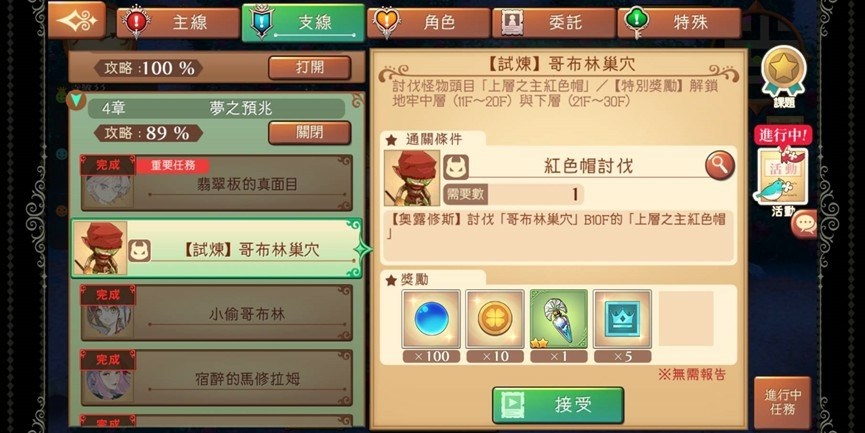
Task: Click 關閉 to collapse chapter 4
Action: [309, 133]
